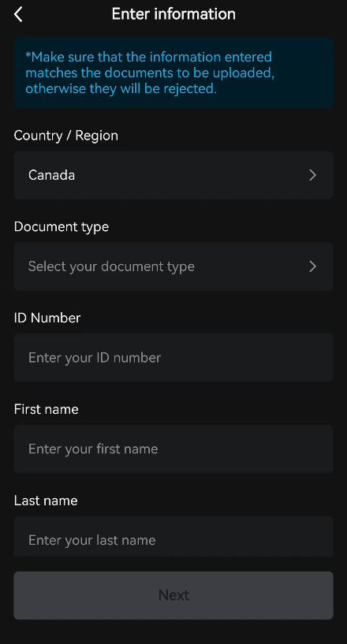Click 'otherwise they will be rejected' notice line

pos(121,88)
